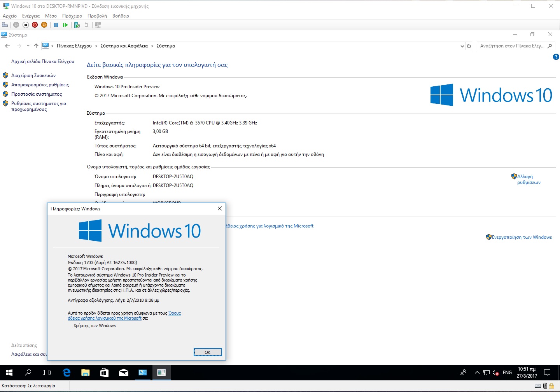Open Διαχείριση Συσκευών link
Image resolution: width=560 pixels, height=392 pixels.
point(33,75)
